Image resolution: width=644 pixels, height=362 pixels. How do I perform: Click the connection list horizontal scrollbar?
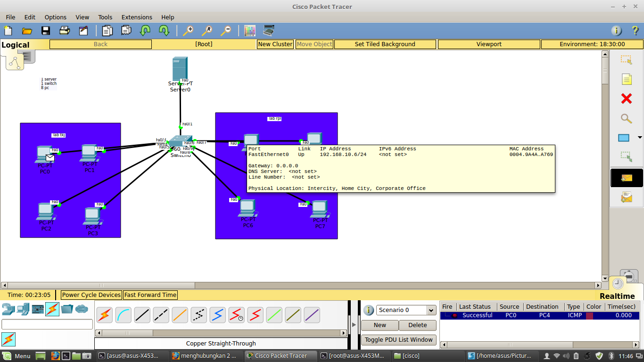click(221, 333)
